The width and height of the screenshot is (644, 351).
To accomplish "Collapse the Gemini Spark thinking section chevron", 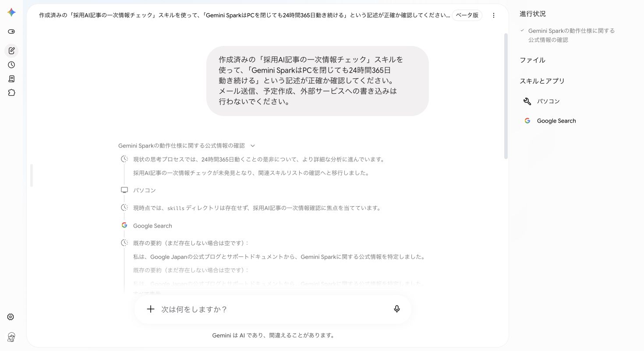I will tap(252, 146).
